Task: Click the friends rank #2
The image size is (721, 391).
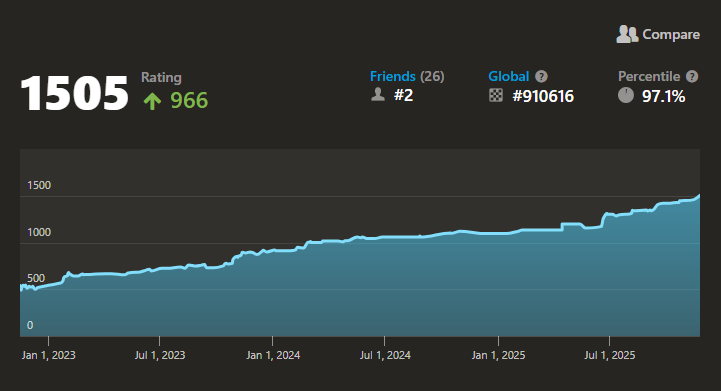Action: [x=403, y=95]
